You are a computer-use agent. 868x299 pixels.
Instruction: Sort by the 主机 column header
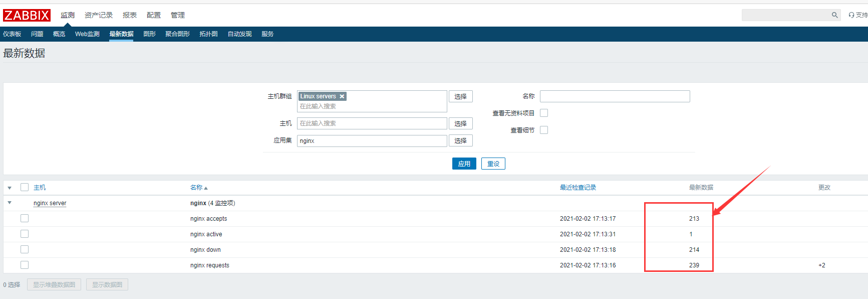(40, 188)
